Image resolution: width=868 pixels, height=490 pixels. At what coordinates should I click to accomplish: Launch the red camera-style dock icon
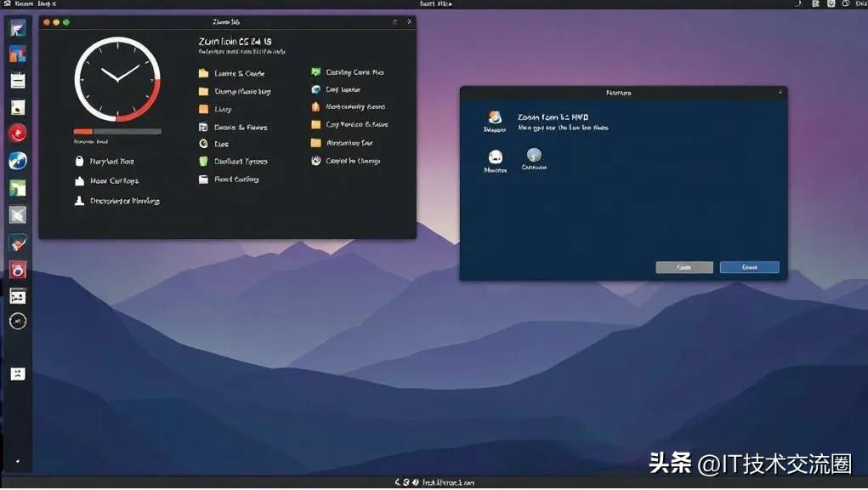coord(18,270)
